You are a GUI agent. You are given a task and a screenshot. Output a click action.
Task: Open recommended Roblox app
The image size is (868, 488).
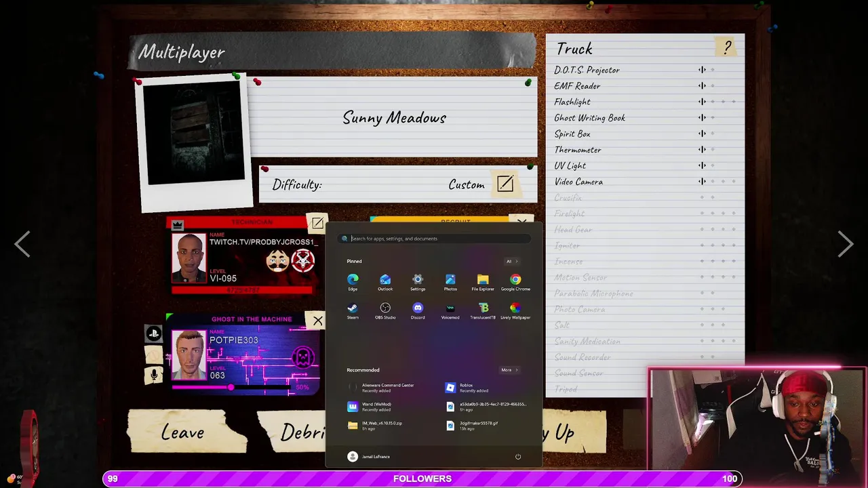pyautogui.click(x=467, y=388)
